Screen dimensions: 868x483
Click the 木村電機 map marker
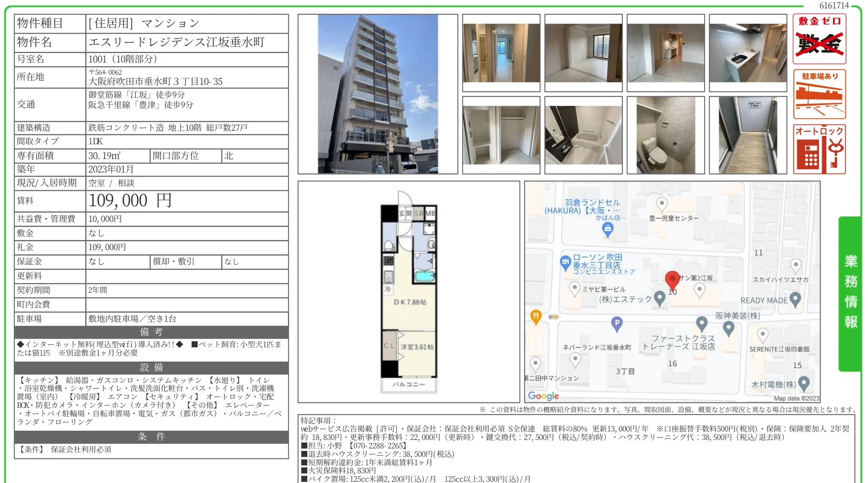click(x=804, y=385)
